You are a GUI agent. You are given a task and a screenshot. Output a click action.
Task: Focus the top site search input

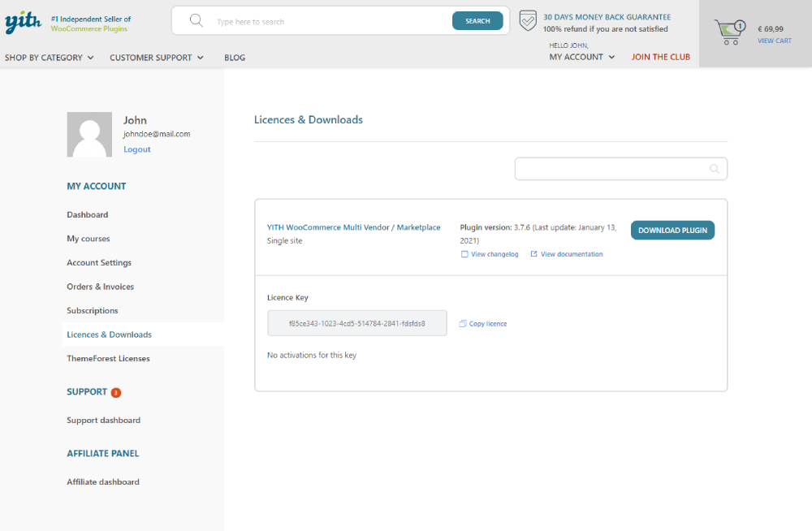331,22
